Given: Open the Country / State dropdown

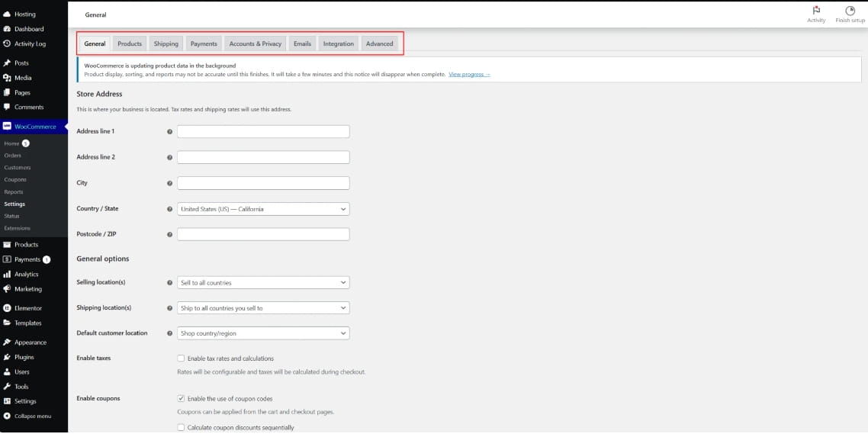Looking at the screenshot, I should pos(262,209).
